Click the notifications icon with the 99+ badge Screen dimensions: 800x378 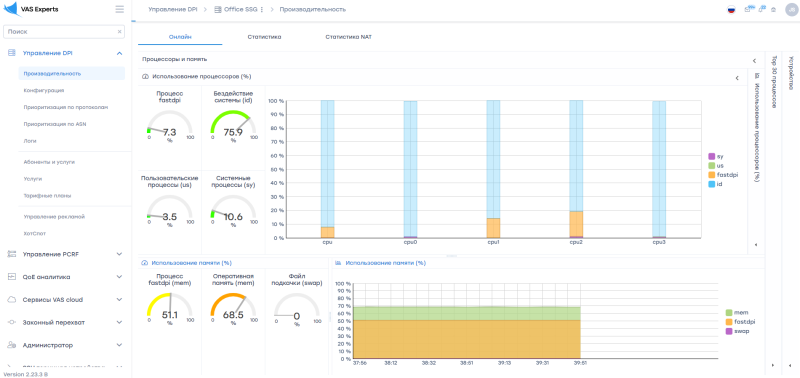(x=748, y=9)
